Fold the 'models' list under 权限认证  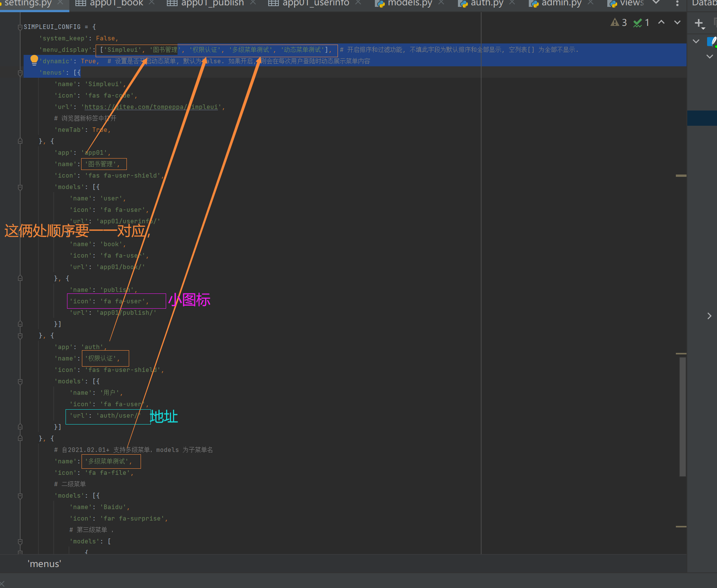click(20, 381)
